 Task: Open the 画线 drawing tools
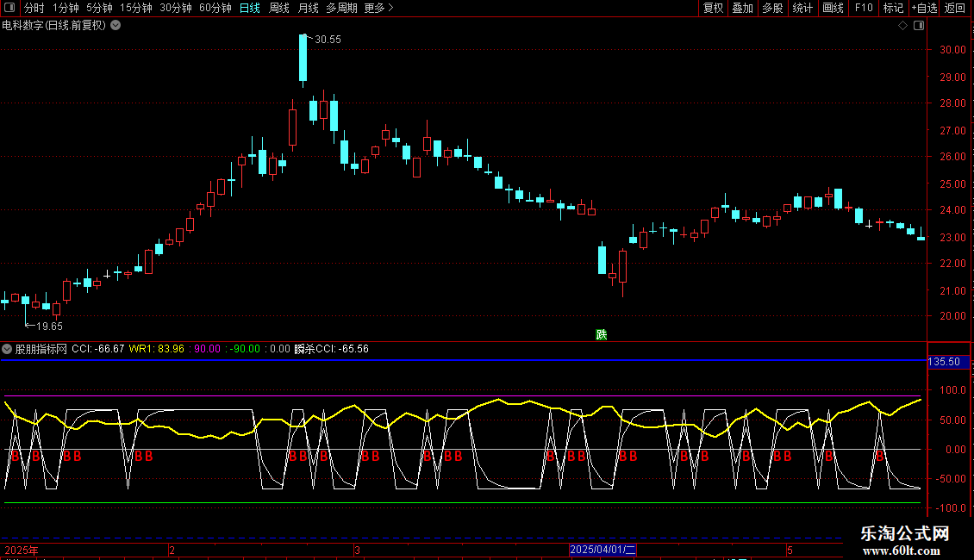click(833, 9)
